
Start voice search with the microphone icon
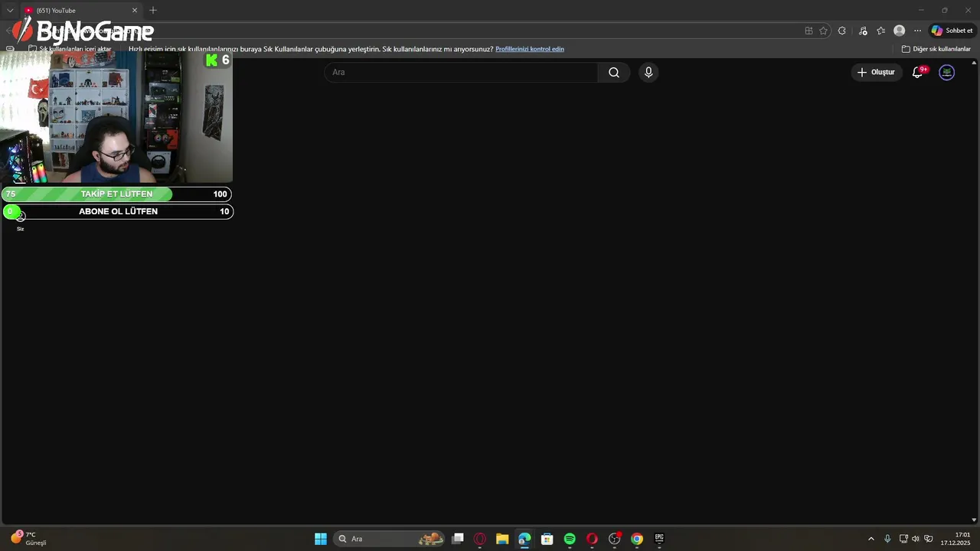point(648,72)
